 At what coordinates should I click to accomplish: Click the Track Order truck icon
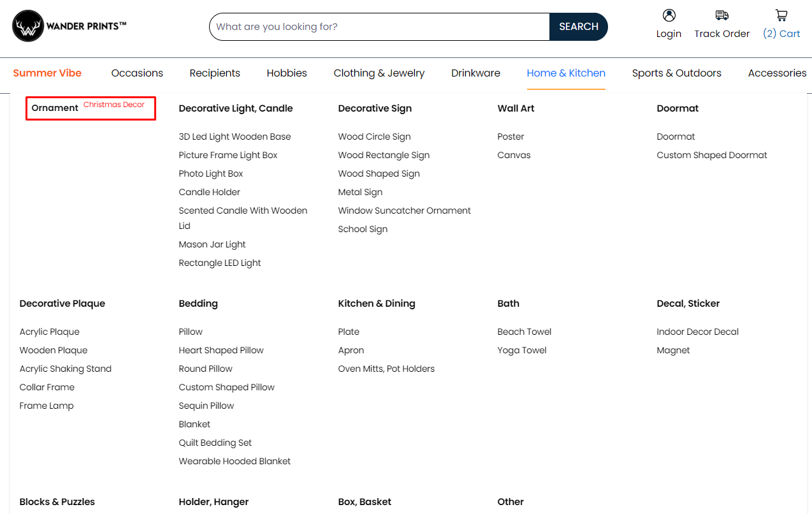point(721,15)
